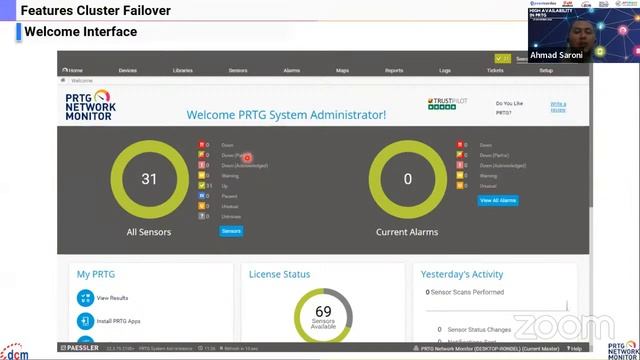The image size is (640, 360).
Task: Click the Yesterday's Activity heading
Action: (x=462, y=274)
